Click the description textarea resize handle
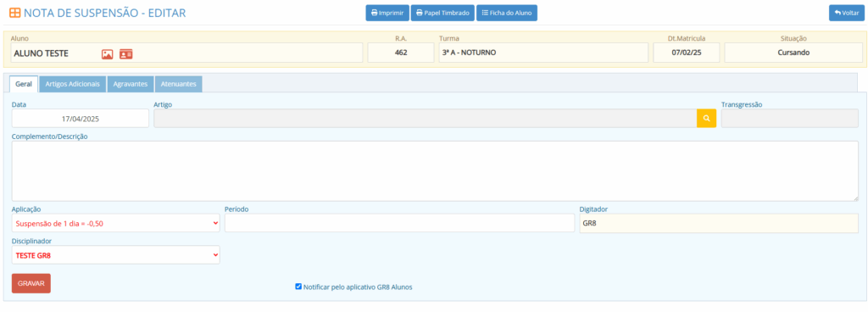 (x=855, y=198)
